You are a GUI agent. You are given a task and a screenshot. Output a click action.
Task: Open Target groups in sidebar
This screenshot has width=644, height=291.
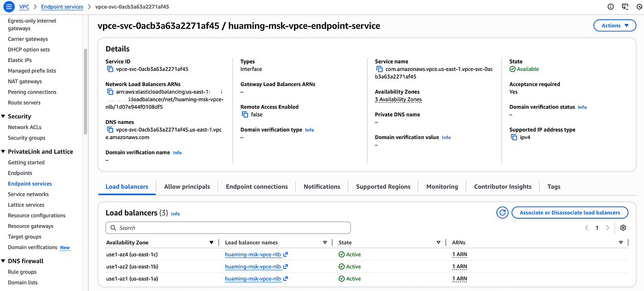coord(25,237)
